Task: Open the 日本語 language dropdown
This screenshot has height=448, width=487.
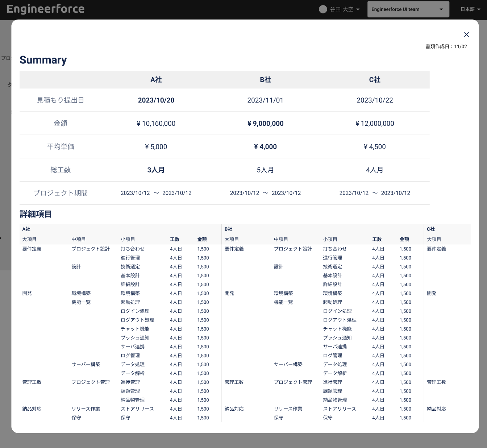Action: [470, 9]
